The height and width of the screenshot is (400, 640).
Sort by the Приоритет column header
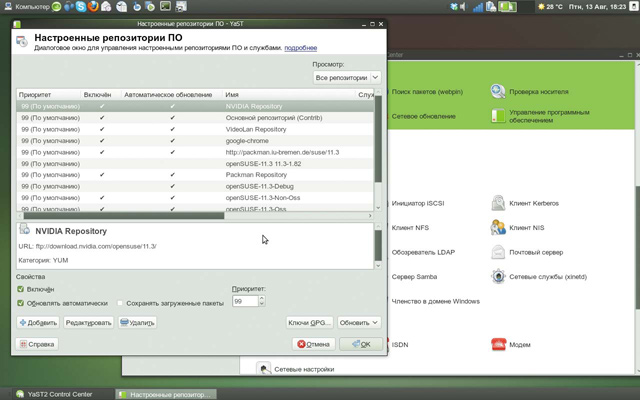click(x=48, y=95)
